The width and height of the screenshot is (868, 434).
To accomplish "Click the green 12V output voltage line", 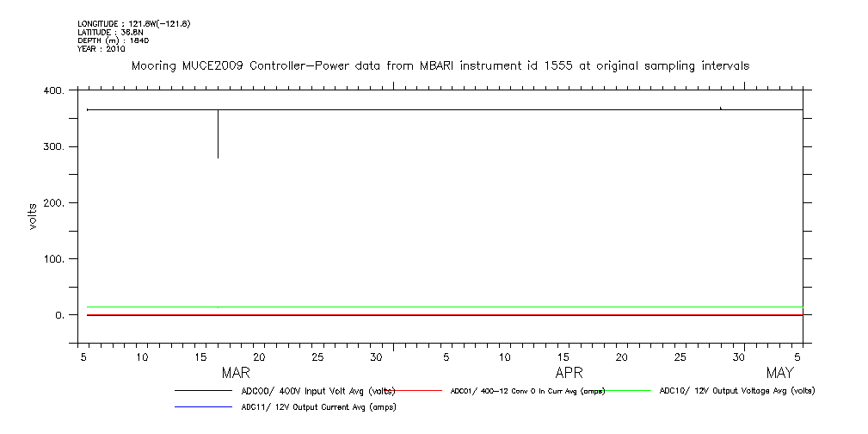I will [430, 307].
